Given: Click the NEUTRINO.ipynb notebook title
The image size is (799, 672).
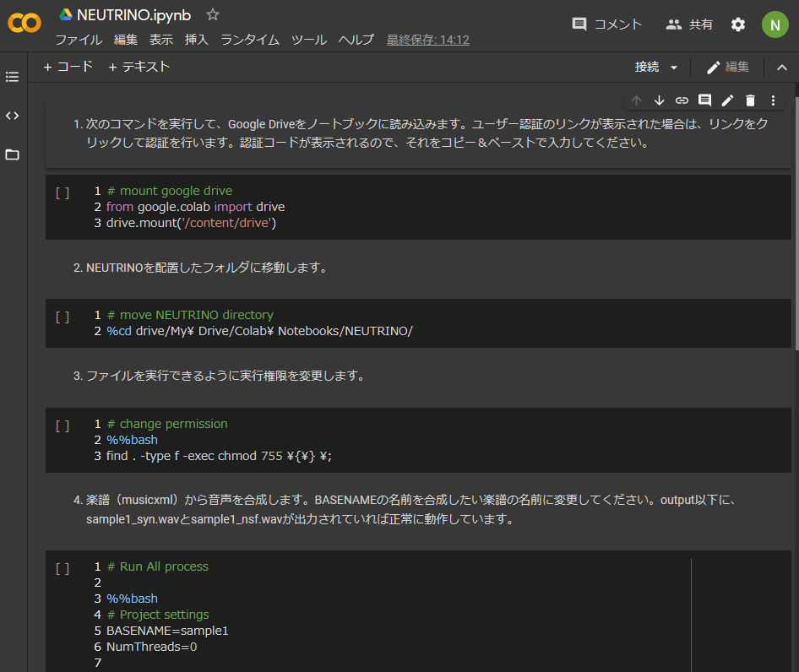Looking at the screenshot, I should tap(133, 15).
